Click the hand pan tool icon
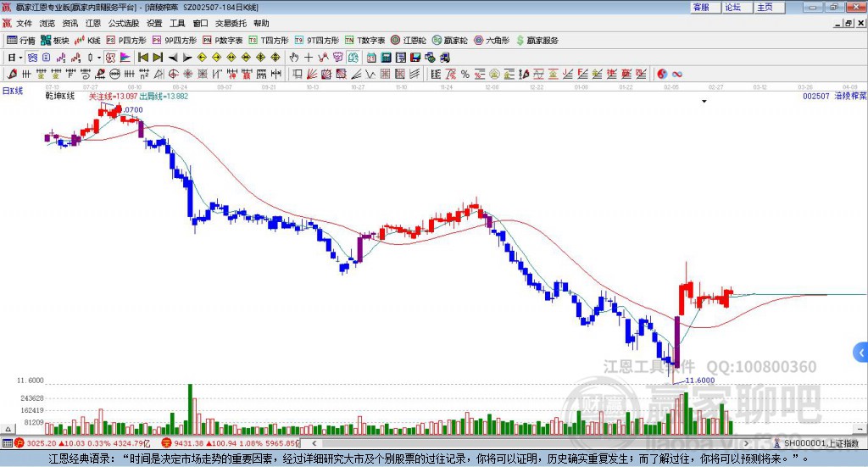 click(x=293, y=58)
